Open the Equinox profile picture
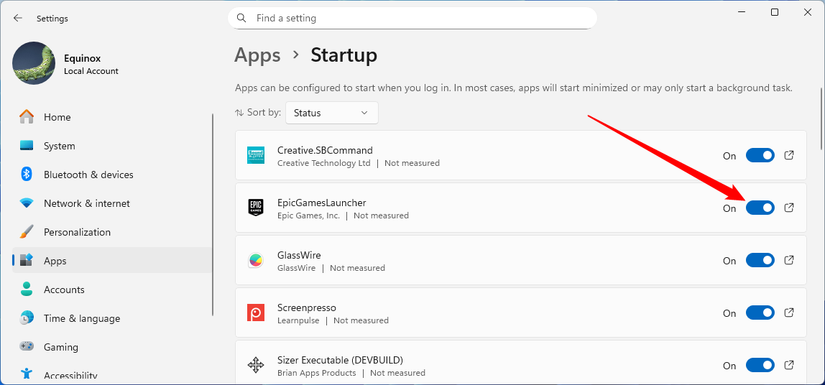Viewport: 825px width, 385px height. 34,63
